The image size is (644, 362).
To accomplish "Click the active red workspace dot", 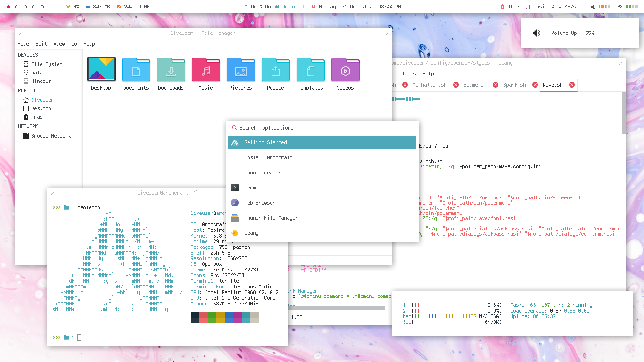I will click(8, 7).
